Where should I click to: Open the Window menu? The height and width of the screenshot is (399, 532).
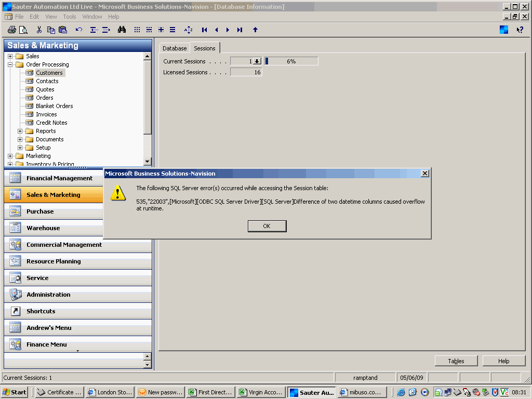click(92, 17)
